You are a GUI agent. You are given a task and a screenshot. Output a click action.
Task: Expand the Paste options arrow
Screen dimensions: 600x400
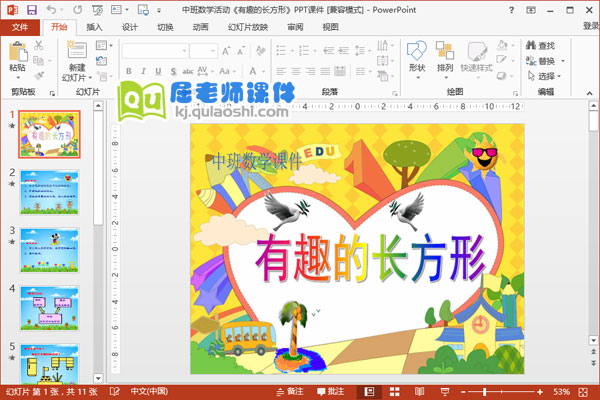18,78
